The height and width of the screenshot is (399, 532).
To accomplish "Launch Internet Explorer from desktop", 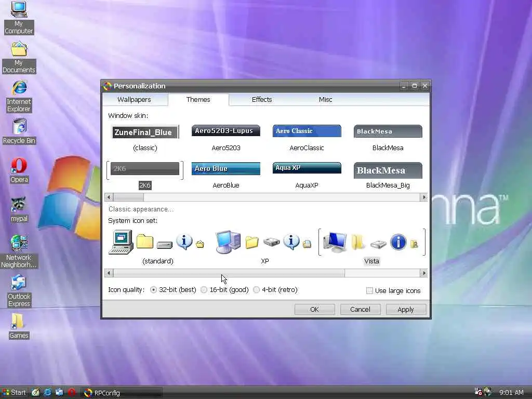I will pos(19,96).
